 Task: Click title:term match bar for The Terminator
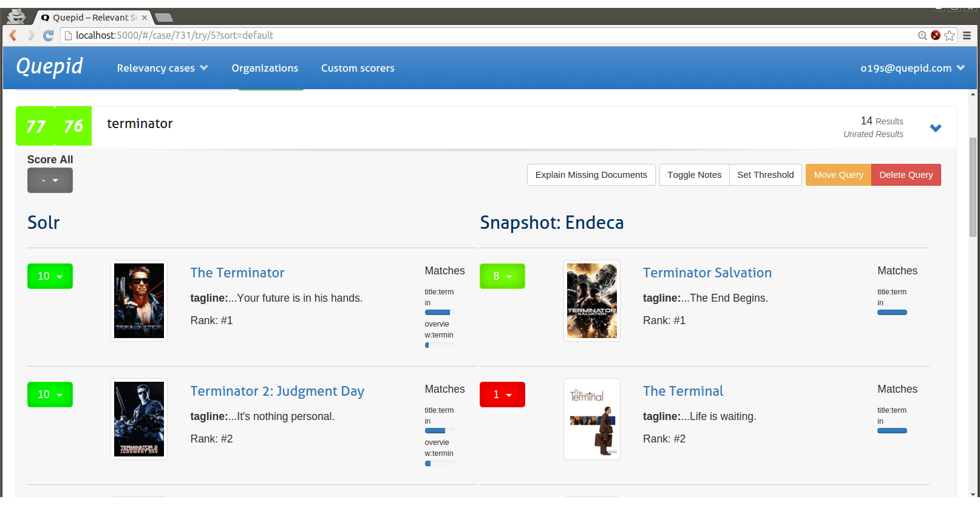[439, 312]
